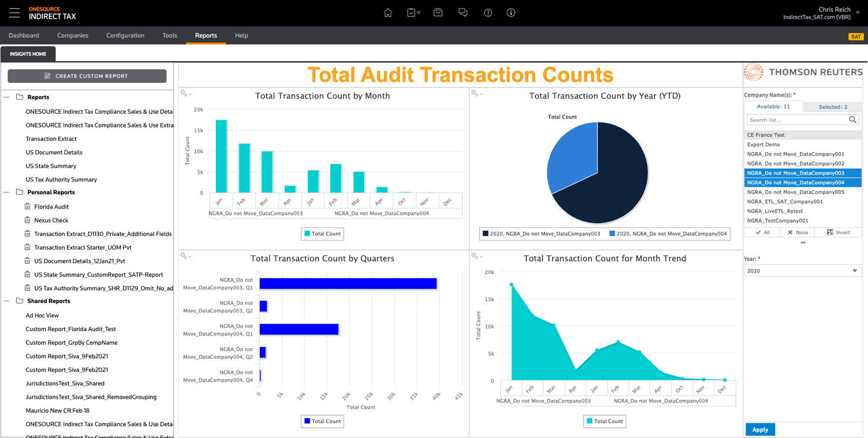Click None to deselect all companies
Image resolution: width=868 pixels, height=438 pixels.
[798, 232]
